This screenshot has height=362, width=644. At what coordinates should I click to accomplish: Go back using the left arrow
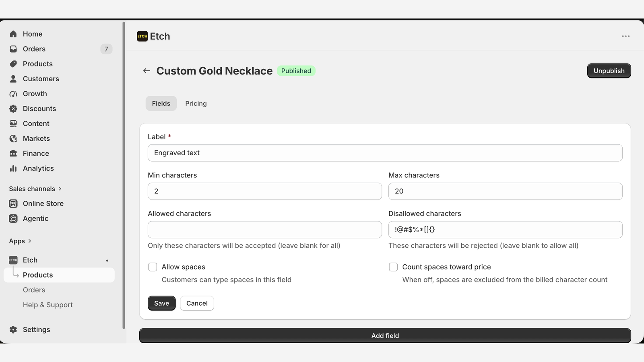(x=147, y=71)
